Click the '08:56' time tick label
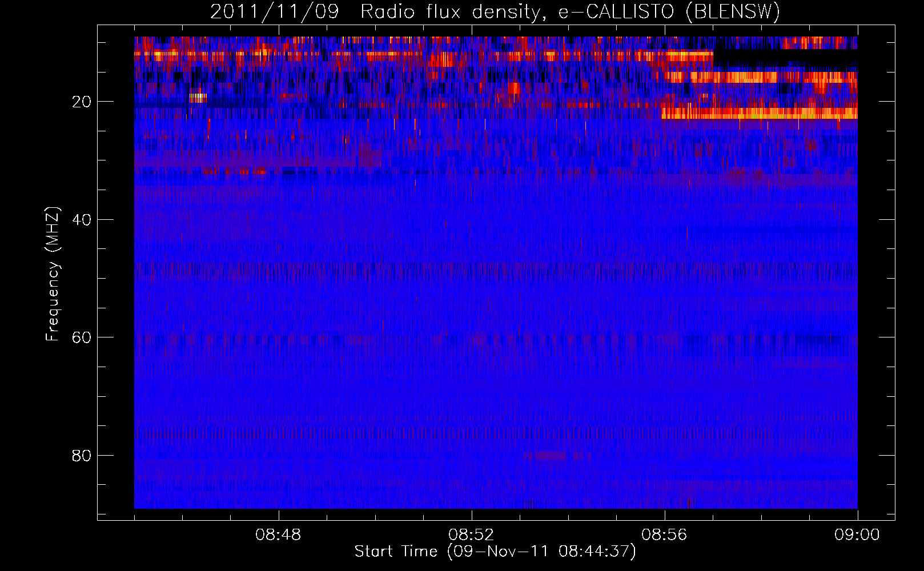Viewport: 924px width, 571px height. [664, 535]
